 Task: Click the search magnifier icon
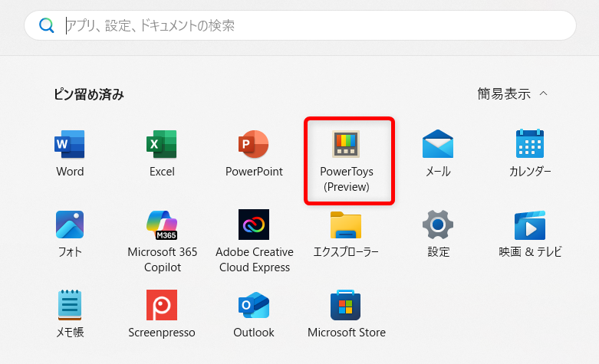[x=47, y=25]
